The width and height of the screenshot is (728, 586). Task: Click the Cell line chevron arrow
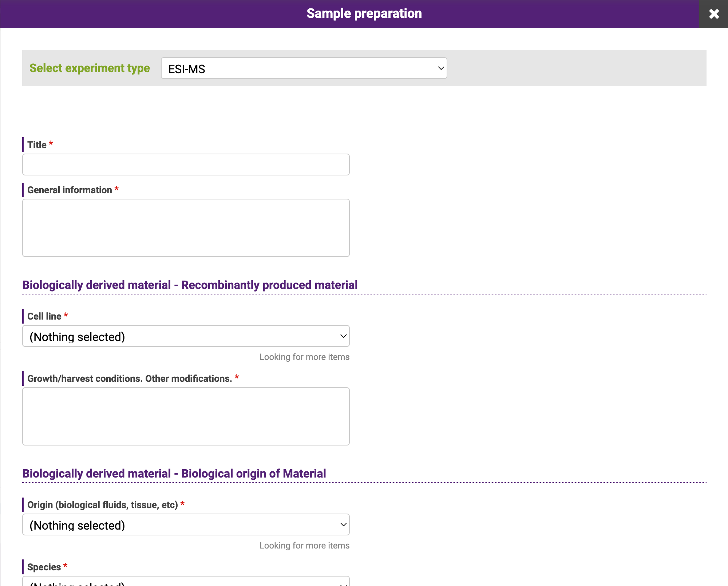(343, 336)
